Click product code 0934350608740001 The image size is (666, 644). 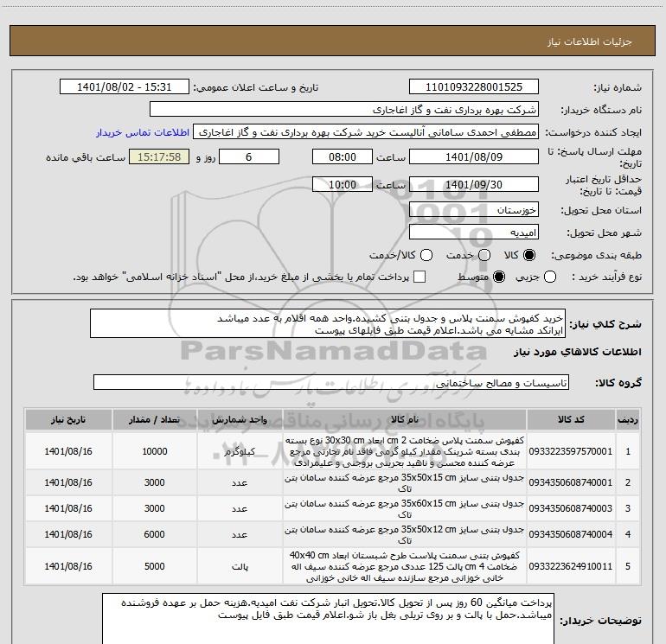click(x=571, y=482)
